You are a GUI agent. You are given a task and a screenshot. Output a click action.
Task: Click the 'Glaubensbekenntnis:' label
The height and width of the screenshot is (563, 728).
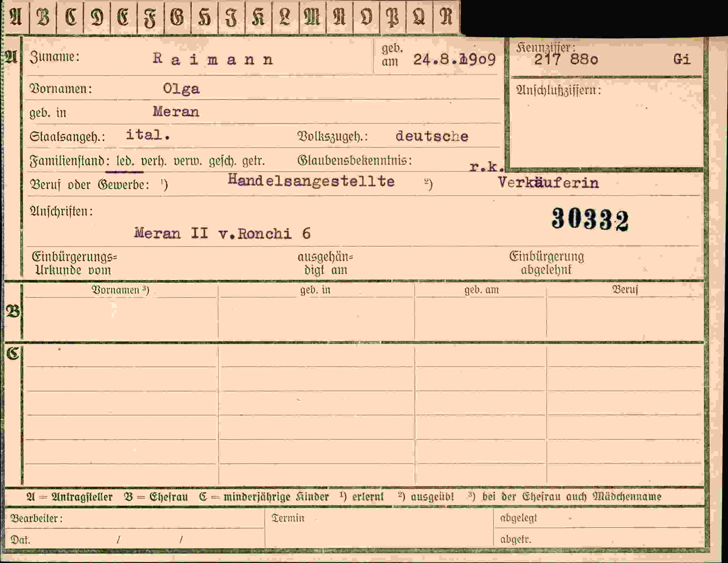point(355,161)
